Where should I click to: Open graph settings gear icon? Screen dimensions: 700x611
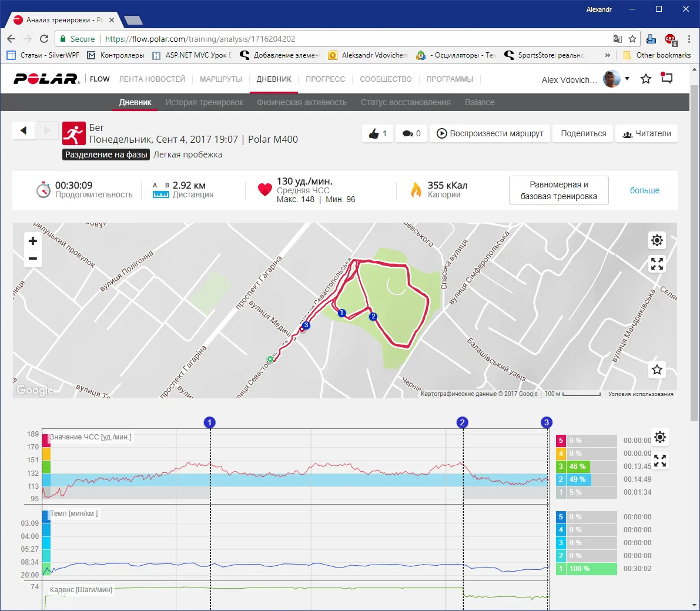tap(660, 437)
